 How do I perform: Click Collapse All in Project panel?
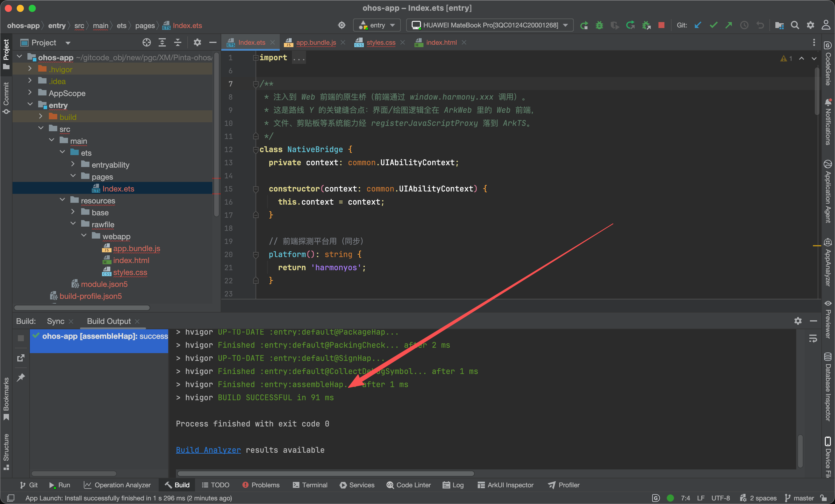177,43
